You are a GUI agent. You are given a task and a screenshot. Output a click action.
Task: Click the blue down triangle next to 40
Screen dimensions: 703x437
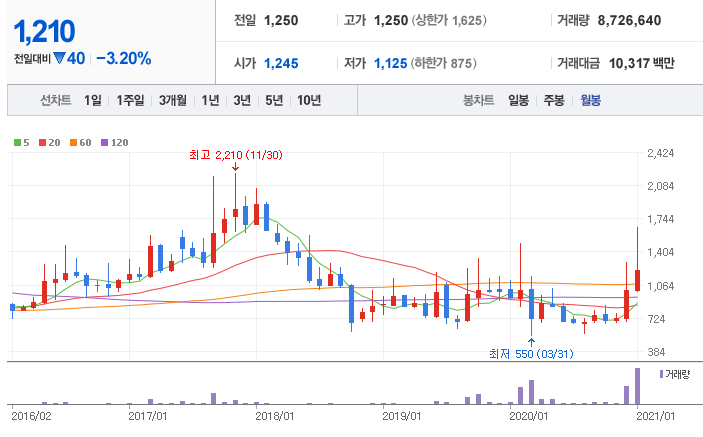59,58
